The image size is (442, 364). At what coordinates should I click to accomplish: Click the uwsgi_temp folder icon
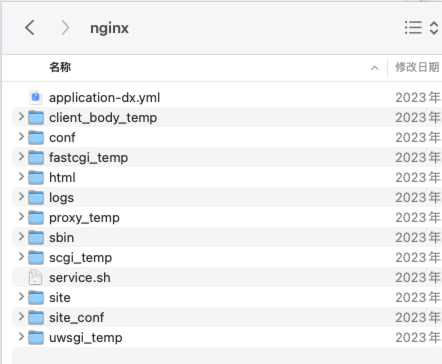[36, 337]
